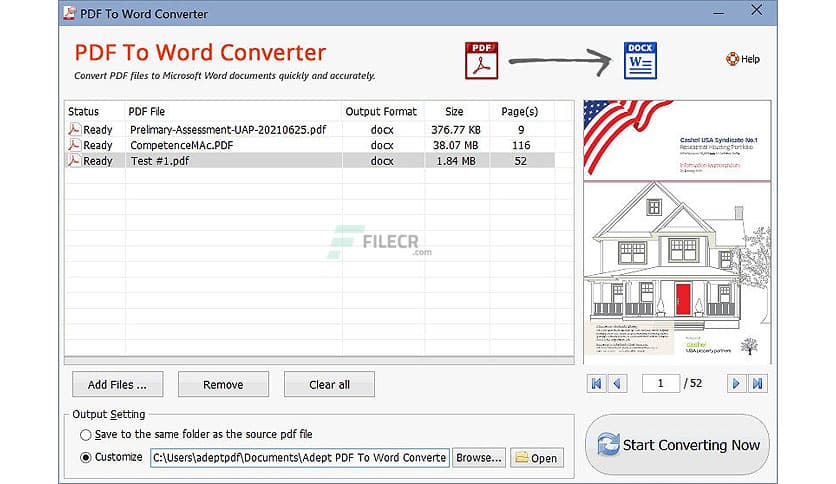Click the Remove button
Image resolution: width=836 pixels, height=484 pixels.
223,384
